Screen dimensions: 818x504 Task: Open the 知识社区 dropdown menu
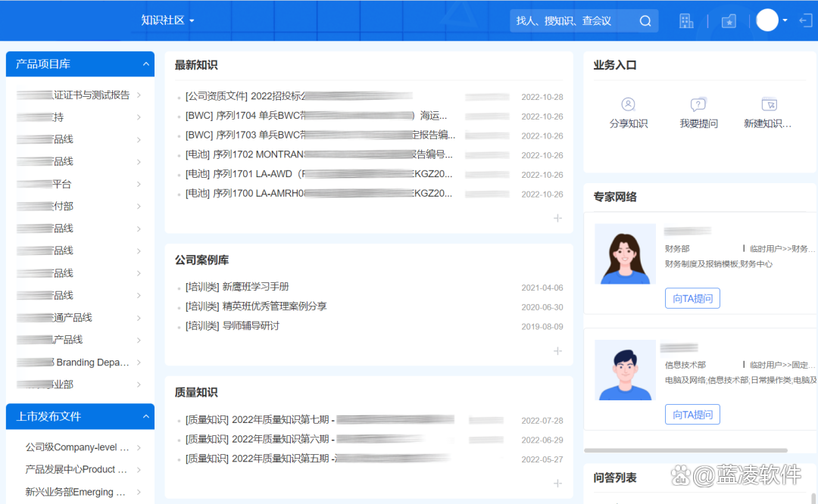[168, 20]
